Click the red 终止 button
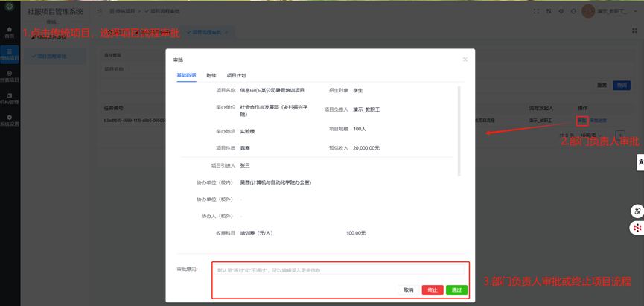 point(433,290)
